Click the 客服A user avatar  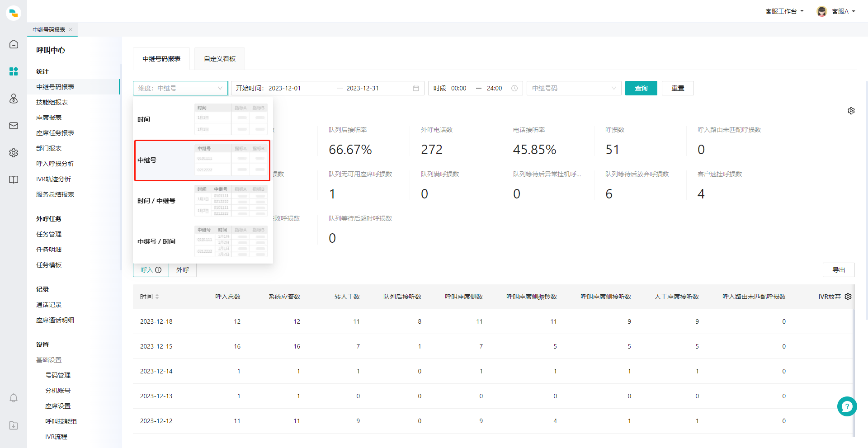(x=822, y=11)
